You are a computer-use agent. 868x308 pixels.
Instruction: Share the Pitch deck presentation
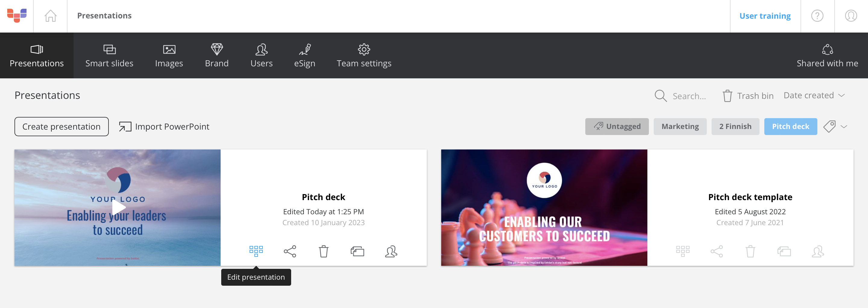tap(290, 251)
